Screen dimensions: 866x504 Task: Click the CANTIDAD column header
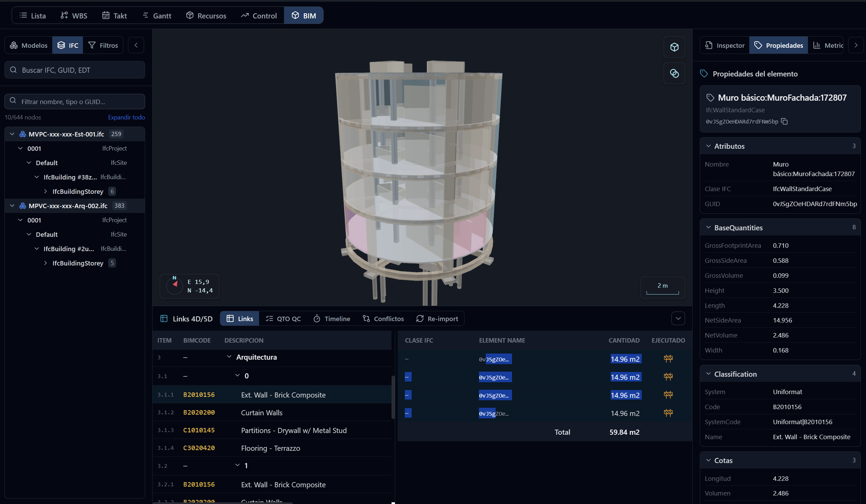624,341
